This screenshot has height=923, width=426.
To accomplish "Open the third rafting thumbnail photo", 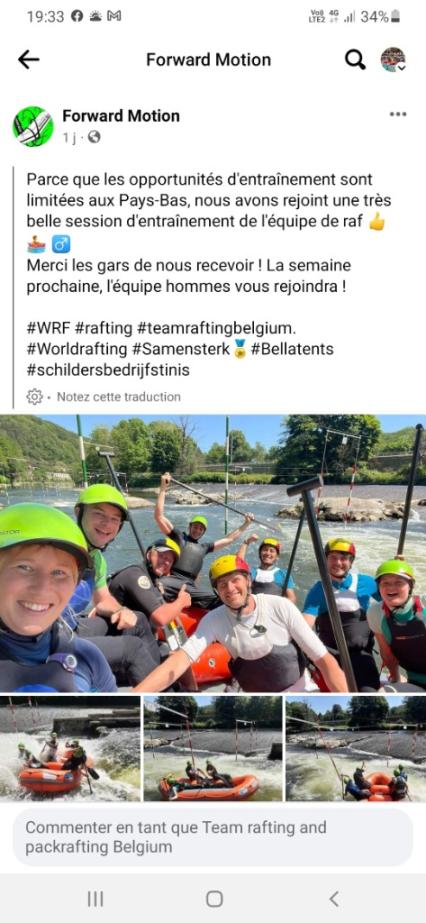I will click(356, 748).
